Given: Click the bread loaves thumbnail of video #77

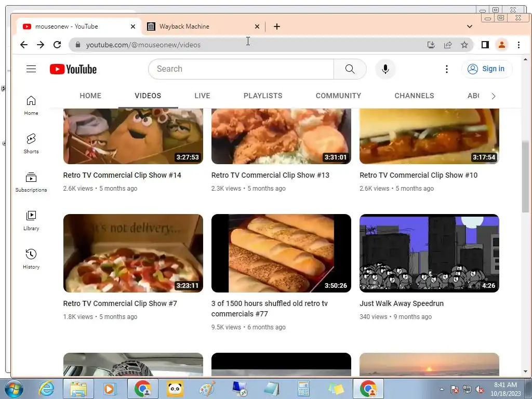Looking at the screenshot, I should [281, 253].
